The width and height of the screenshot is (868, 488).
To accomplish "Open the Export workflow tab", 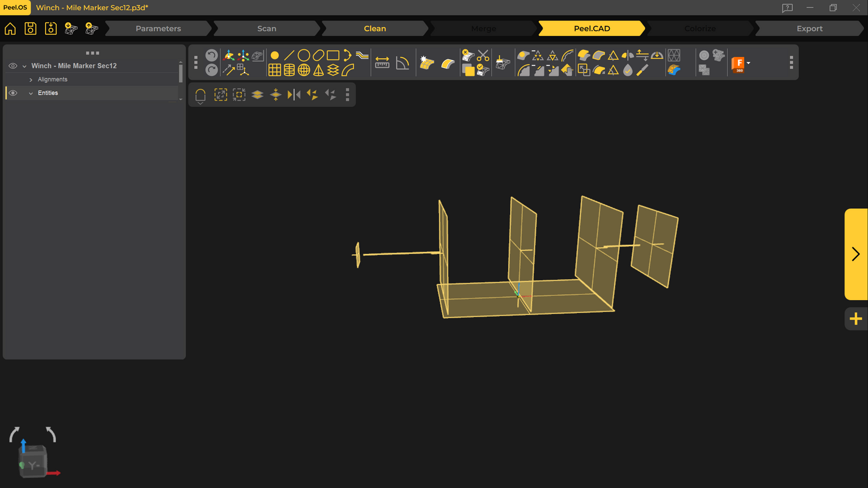I will coord(809,29).
